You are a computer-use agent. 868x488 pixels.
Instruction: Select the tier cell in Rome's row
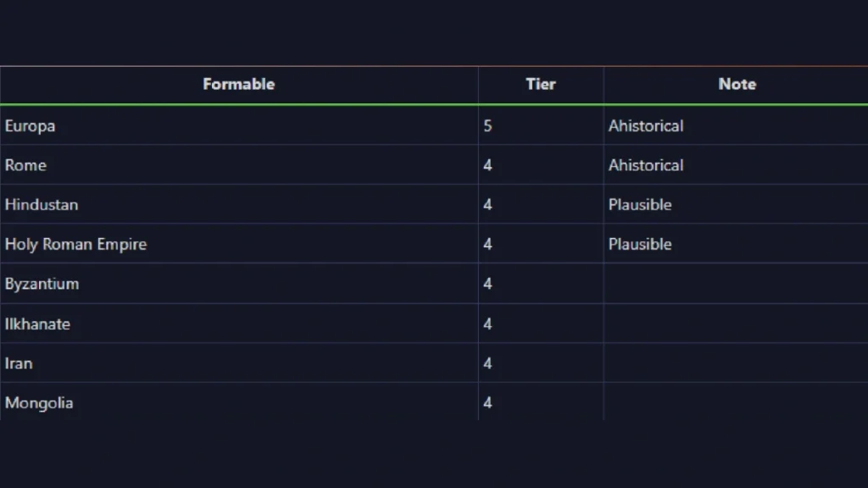pos(487,165)
